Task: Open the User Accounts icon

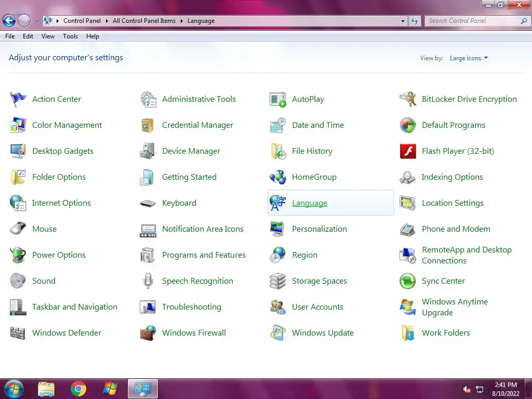Action: pyautogui.click(x=278, y=307)
